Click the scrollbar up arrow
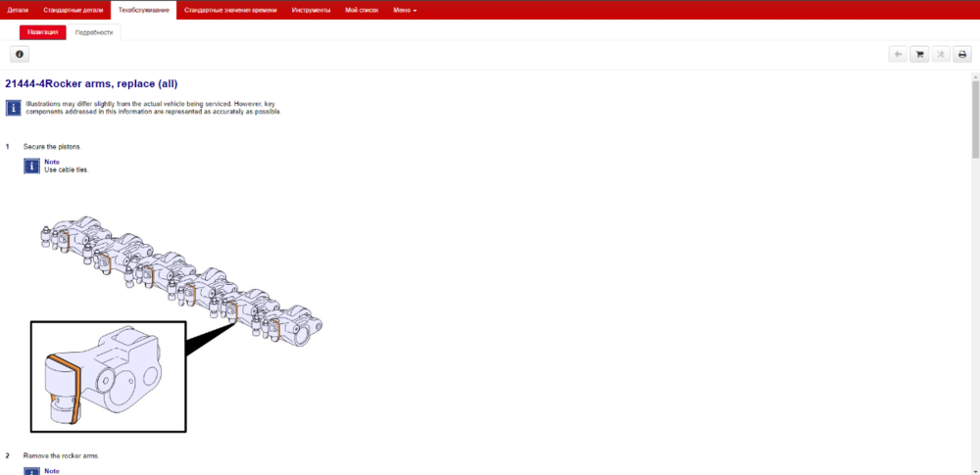Viewport: 980px width, 475px height. (975, 75)
